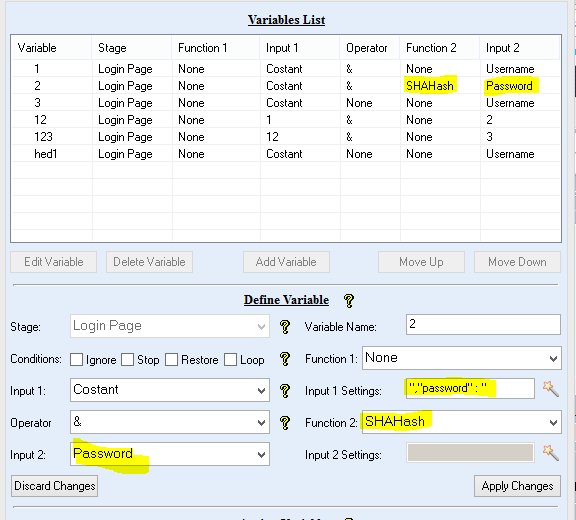
Task: Toggle the Loop condition checkbox
Action: 230,360
